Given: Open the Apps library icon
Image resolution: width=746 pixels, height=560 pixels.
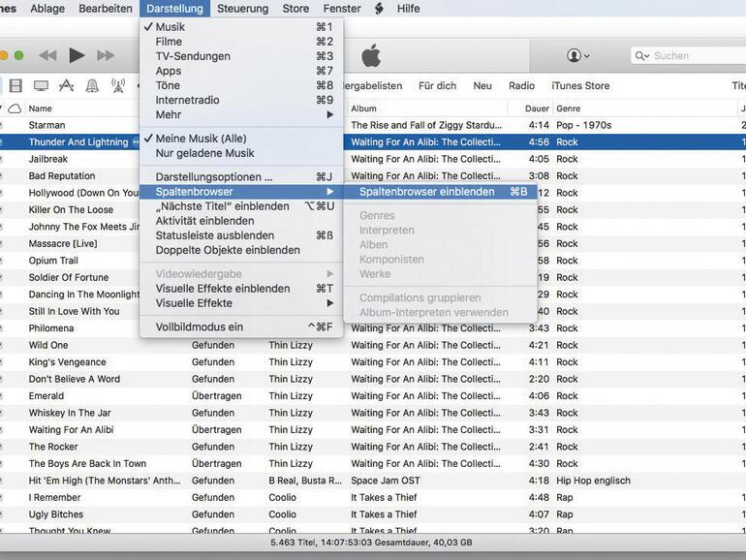Looking at the screenshot, I should pyautogui.click(x=67, y=86).
